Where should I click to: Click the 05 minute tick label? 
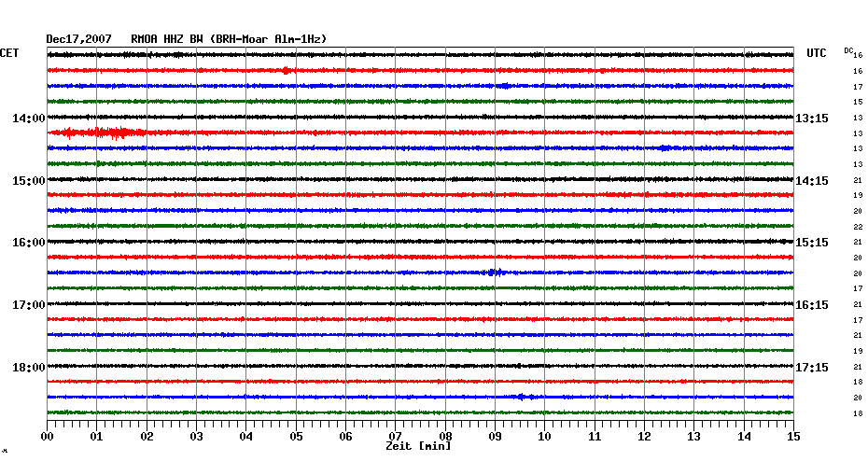coord(296,436)
